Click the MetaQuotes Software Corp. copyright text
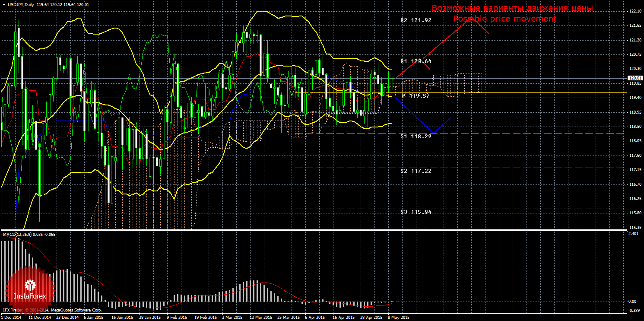This screenshot has height=321, width=644. click(76, 310)
